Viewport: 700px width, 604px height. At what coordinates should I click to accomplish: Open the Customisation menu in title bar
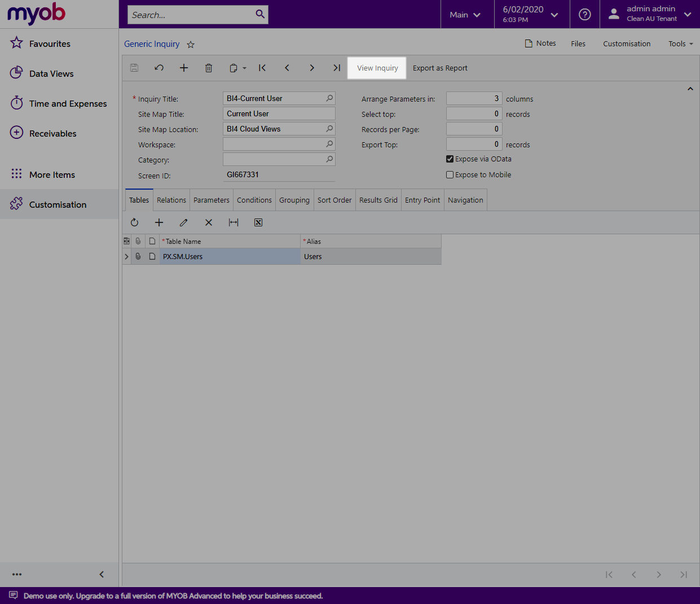[627, 43]
